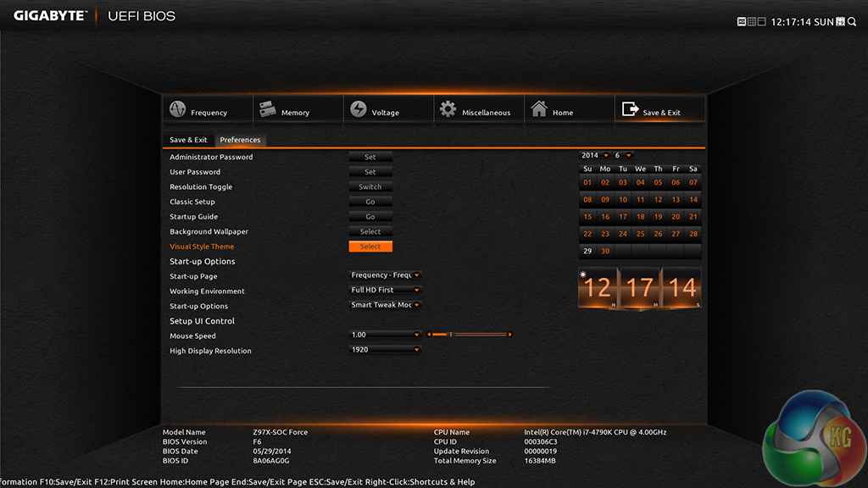Open the Working Environment dropdown

(386, 290)
